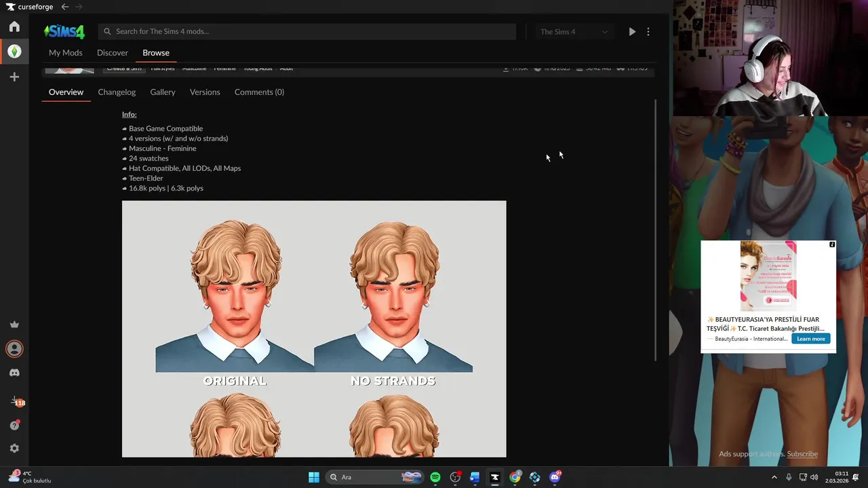The width and height of the screenshot is (868, 488).
Task: Switch to the Gallery tab
Action: click(163, 92)
